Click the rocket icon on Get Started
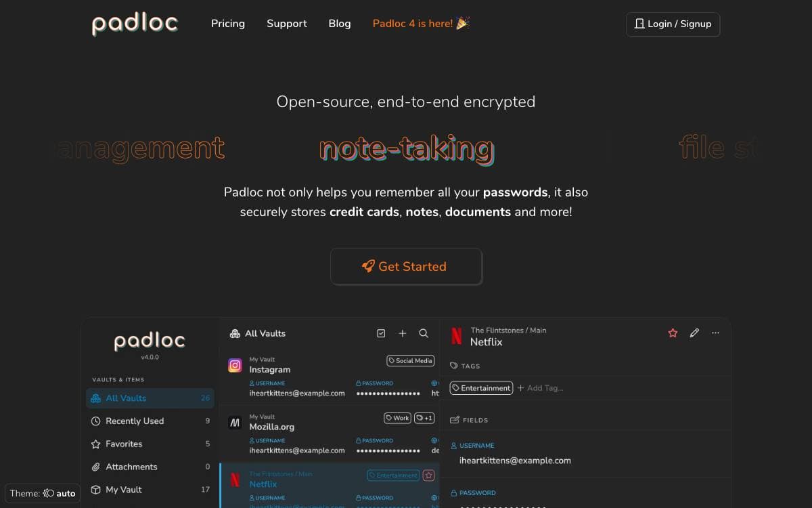812x508 pixels. (368, 266)
